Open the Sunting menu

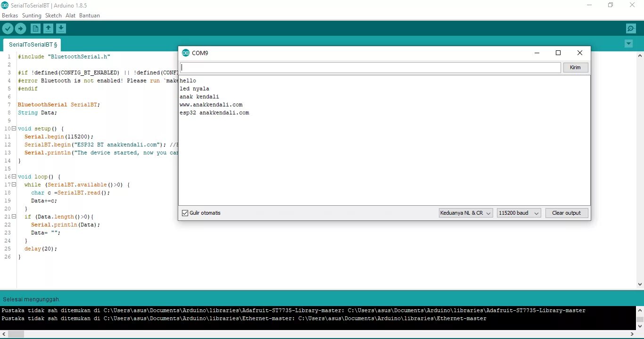coord(32,16)
